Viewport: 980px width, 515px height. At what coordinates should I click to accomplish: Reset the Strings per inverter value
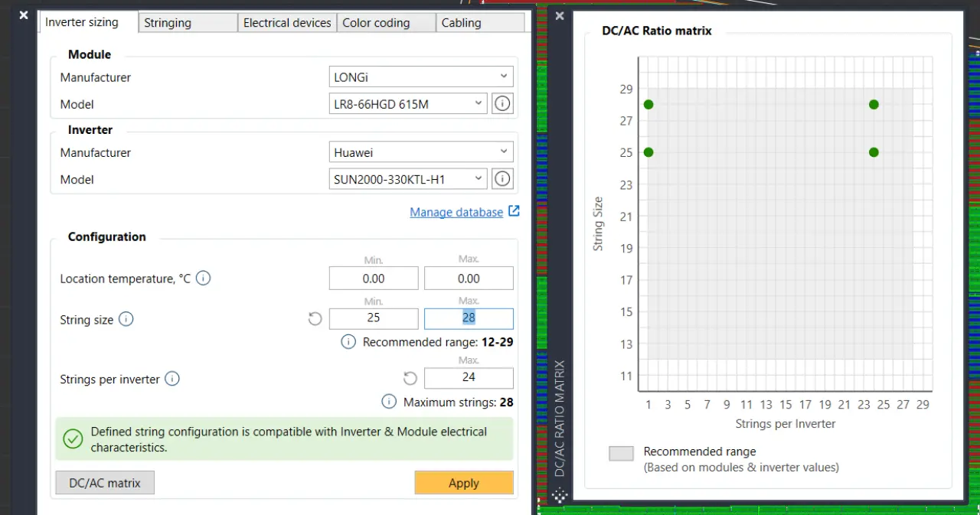coord(410,379)
